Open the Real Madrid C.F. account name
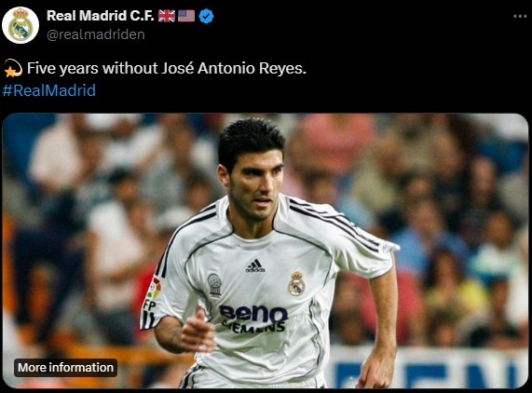 (x=101, y=16)
